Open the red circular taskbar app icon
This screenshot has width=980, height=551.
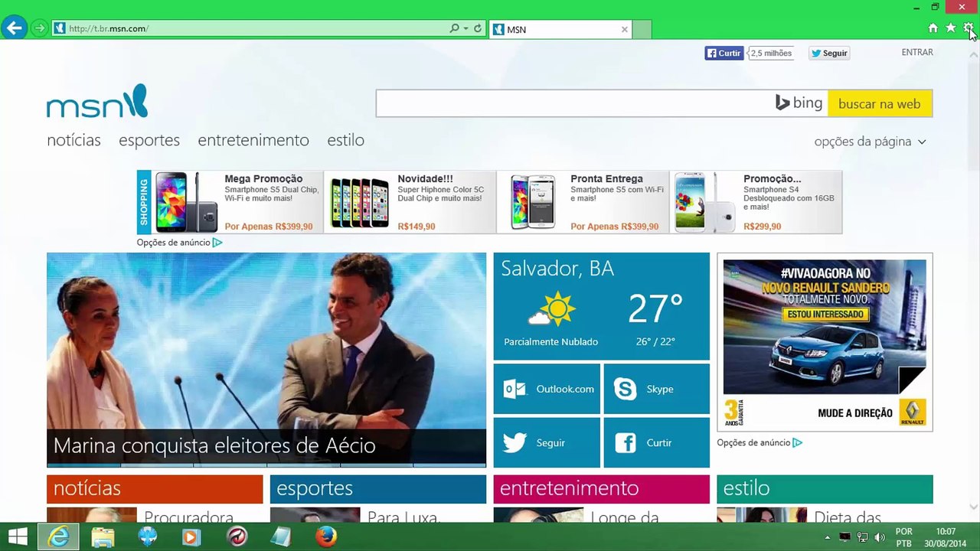(x=237, y=537)
